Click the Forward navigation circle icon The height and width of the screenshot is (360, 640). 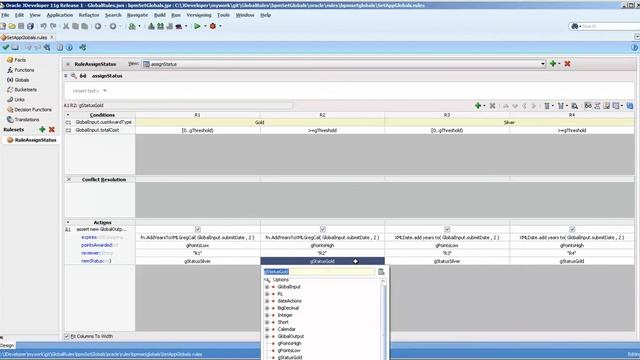(x=113, y=26)
